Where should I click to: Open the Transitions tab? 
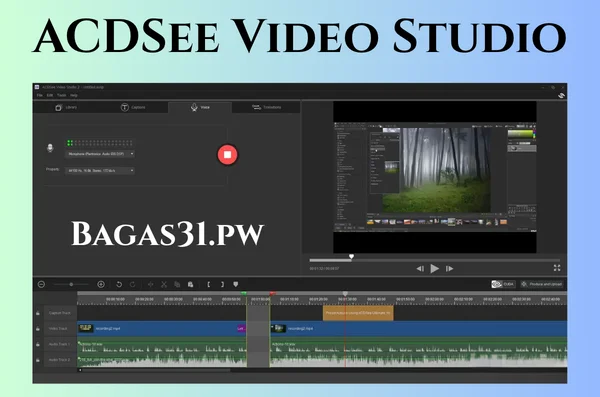[266, 107]
